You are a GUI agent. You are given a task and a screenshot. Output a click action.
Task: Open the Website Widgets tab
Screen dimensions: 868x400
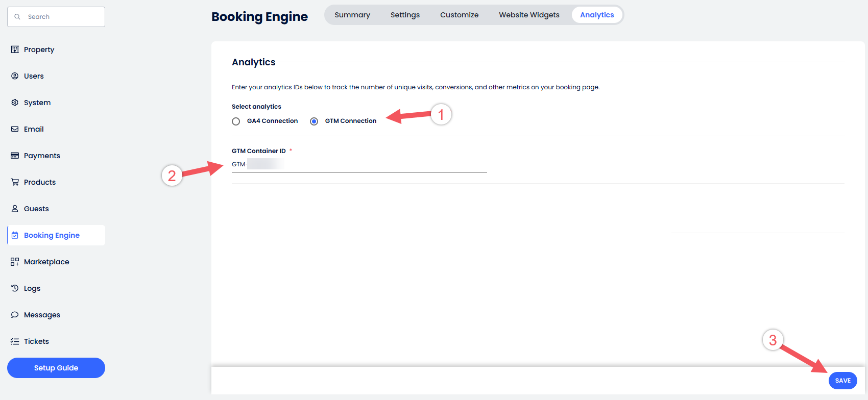click(529, 15)
